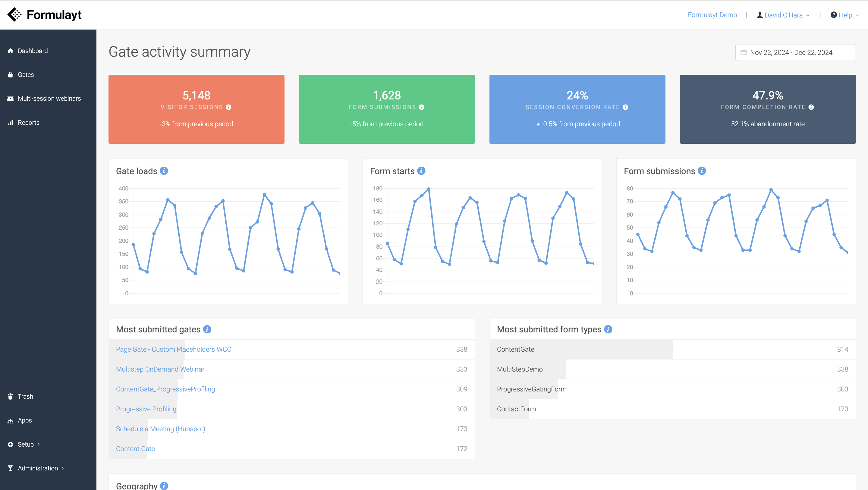Image resolution: width=868 pixels, height=490 pixels.
Task: Open the Help dropdown menu
Action: point(845,15)
